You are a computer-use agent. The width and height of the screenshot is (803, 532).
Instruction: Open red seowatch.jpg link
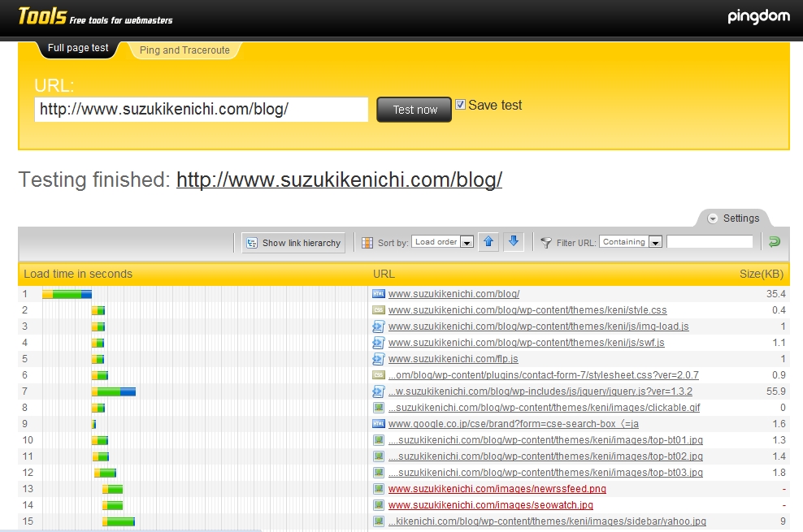click(491, 505)
